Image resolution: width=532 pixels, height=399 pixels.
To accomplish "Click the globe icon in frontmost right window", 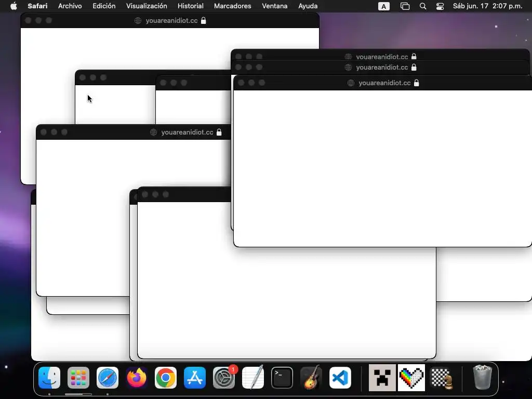I will coord(351,83).
